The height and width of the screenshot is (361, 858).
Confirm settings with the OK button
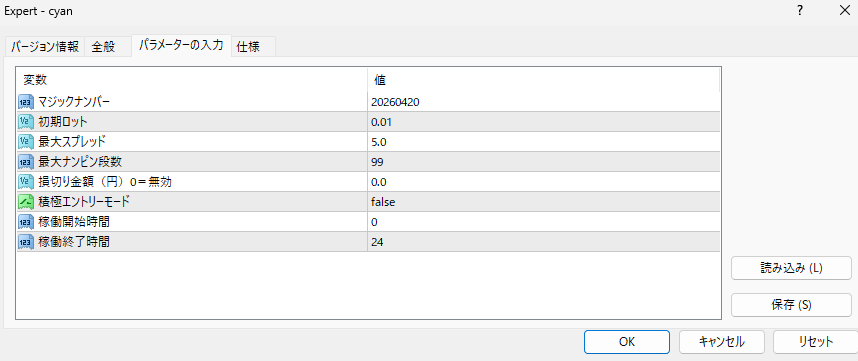click(x=627, y=342)
